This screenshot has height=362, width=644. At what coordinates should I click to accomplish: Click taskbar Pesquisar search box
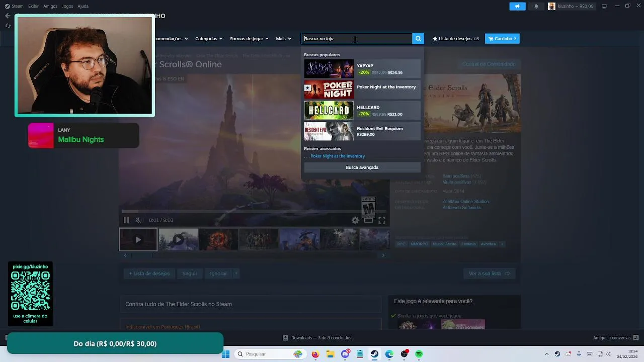(x=270, y=354)
